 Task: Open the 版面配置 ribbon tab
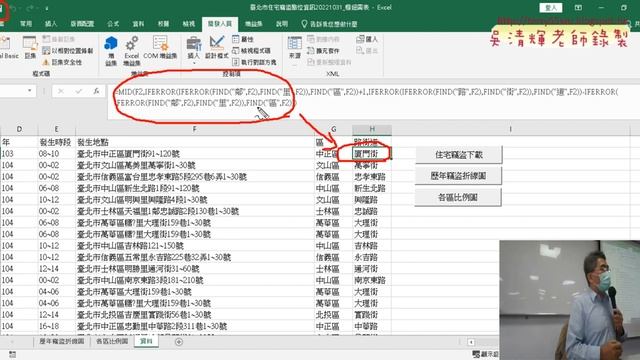82,24
